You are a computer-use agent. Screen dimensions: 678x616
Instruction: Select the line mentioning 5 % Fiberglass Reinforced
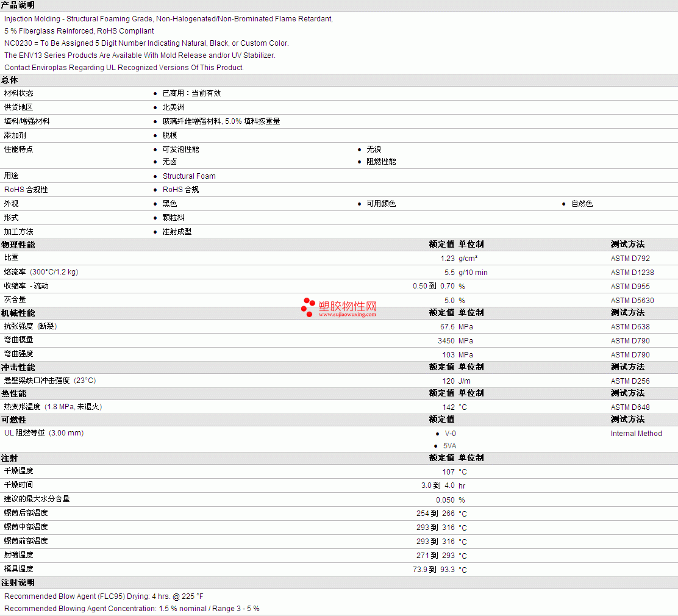coord(79,31)
